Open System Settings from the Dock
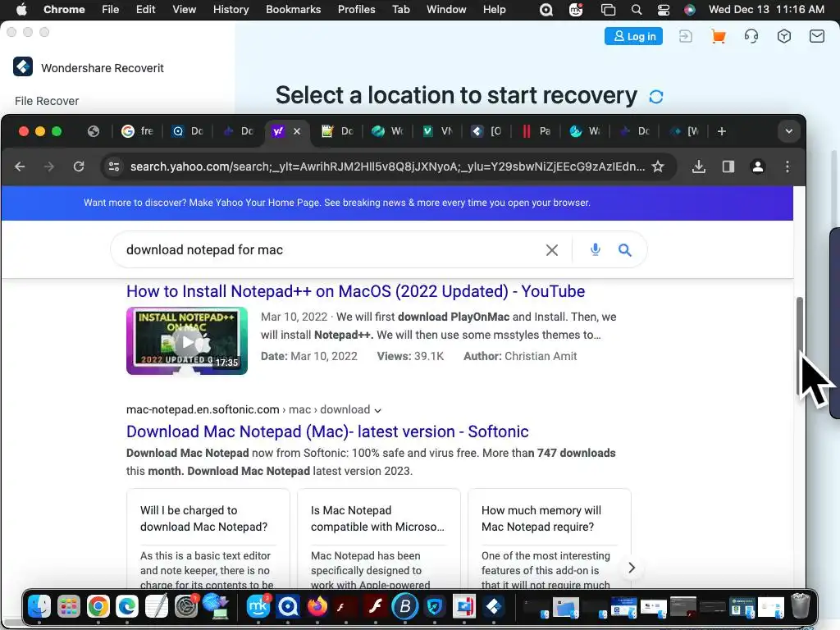The image size is (840, 630). click(186, 606)
